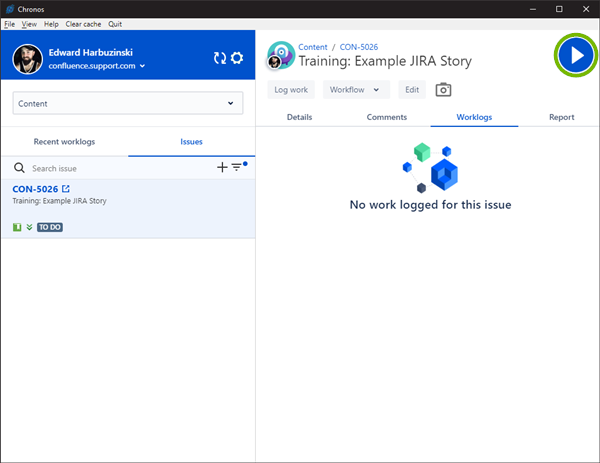
Task: Close the Chronos window
Action: 586,9
